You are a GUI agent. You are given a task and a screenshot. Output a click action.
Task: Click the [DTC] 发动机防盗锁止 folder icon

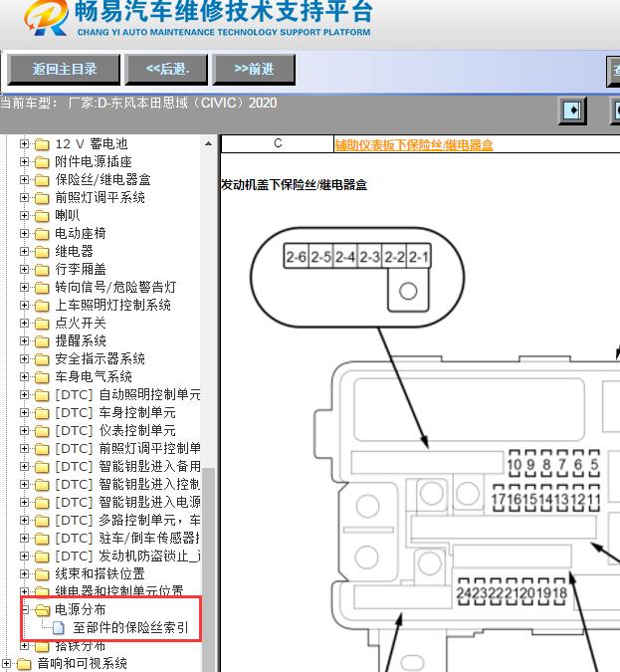(x=42, y=557)
